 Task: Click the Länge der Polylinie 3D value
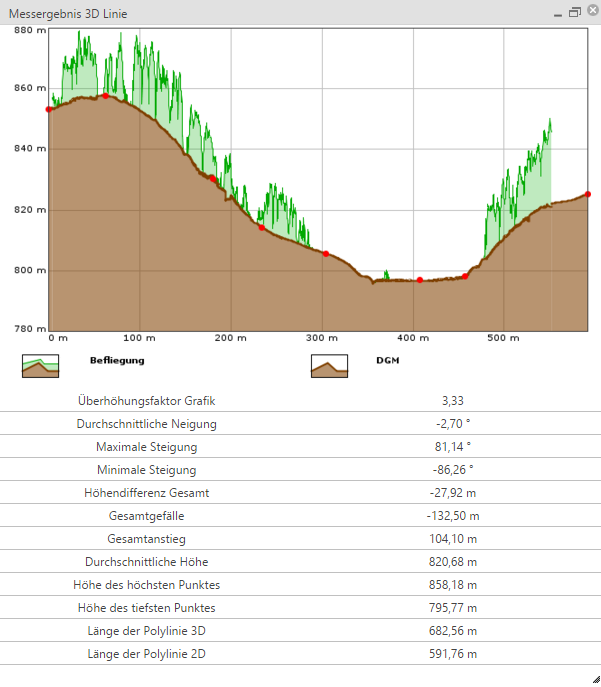coord(452,631)
